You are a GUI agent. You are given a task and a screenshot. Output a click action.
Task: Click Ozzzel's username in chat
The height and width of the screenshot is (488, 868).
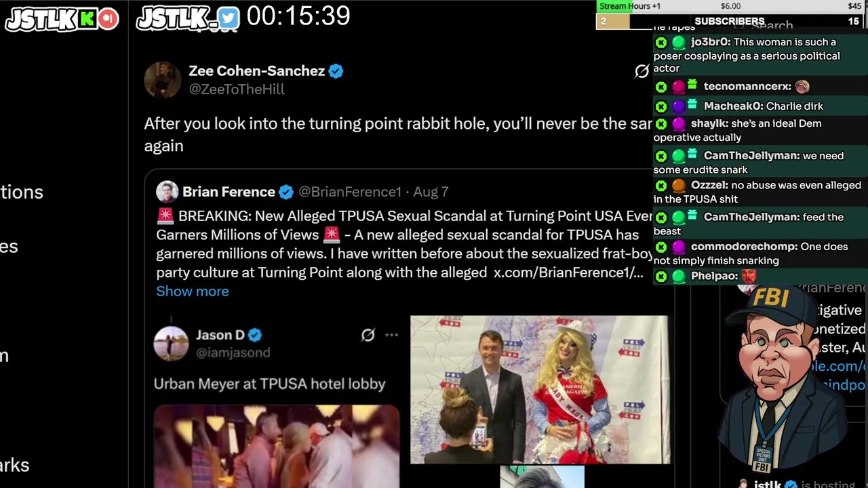point(709,185)
